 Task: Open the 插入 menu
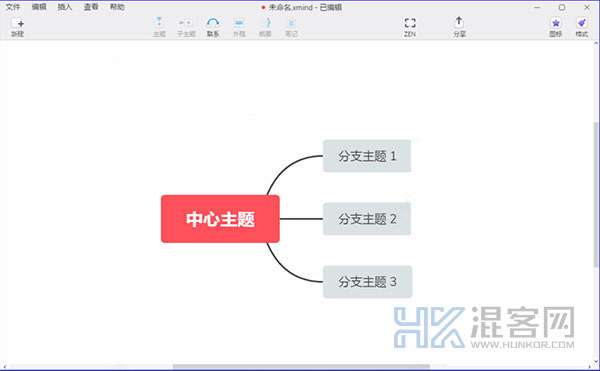click(x=65, y=7)
